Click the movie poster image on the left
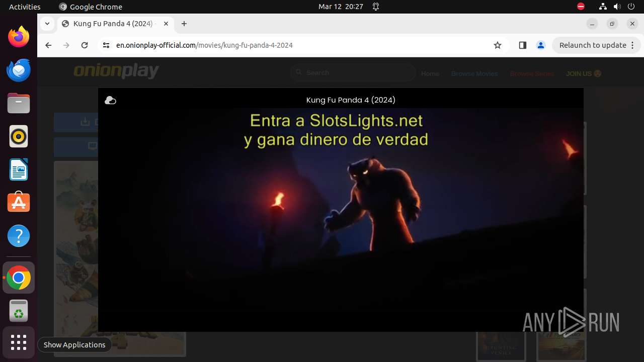This screenshot has height=362, width=644. 76,258
